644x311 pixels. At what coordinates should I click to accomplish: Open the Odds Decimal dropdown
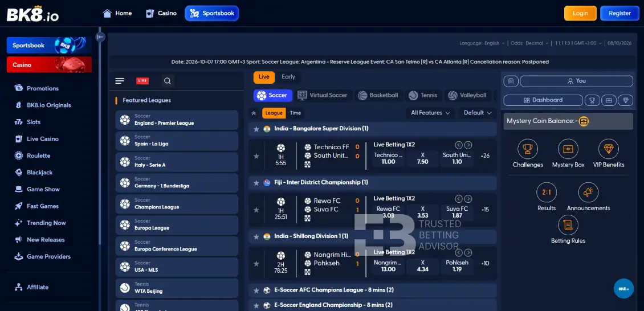pyautogui.click(x=529, y=43)
